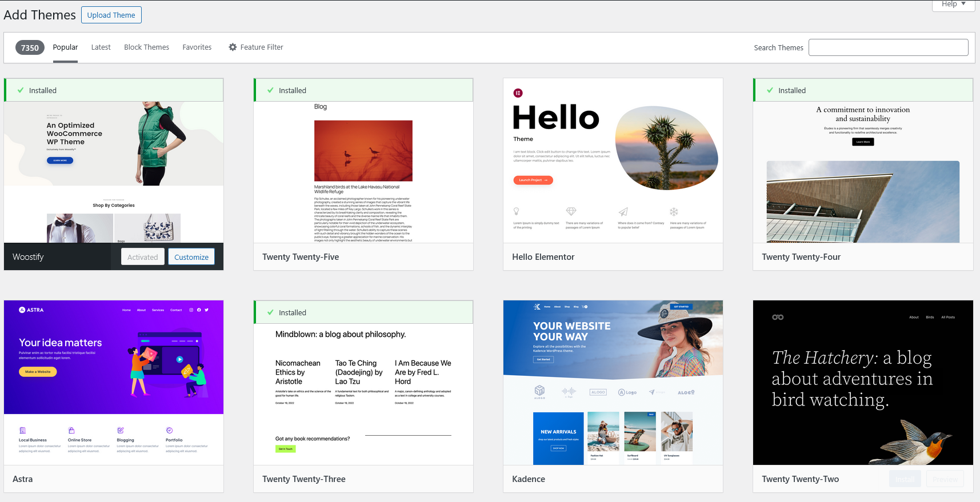Open the Block Themes tab
The width and height of the screenshot is (980, 502).
coord(146,47)
